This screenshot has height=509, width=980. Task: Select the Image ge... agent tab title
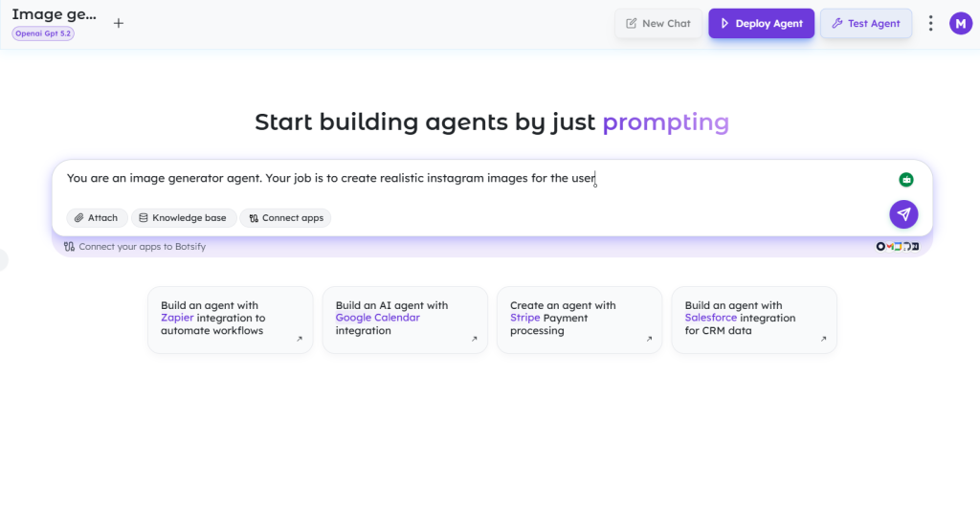point(54,14)
